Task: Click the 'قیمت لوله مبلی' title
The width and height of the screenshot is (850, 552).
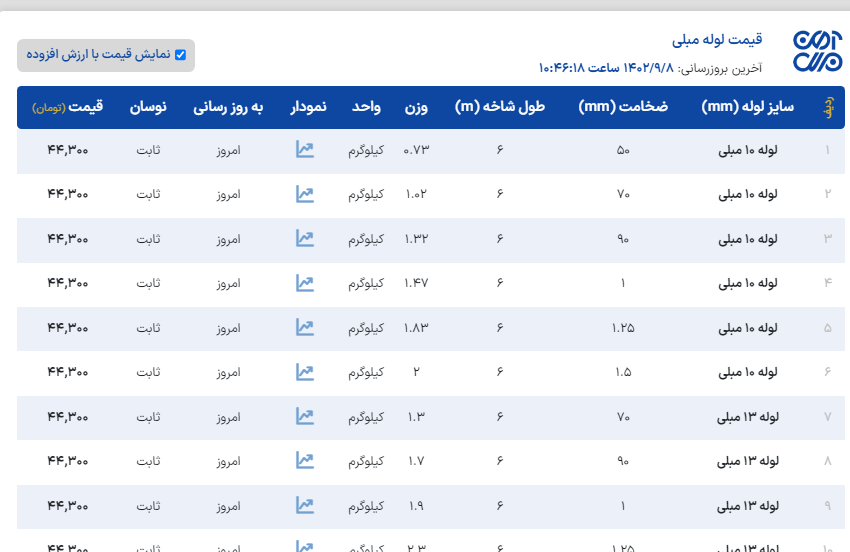Action: click(x=717, y=40)
